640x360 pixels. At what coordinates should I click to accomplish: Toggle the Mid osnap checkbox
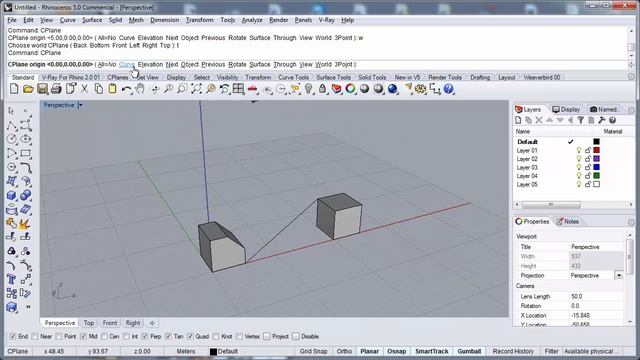83,336
